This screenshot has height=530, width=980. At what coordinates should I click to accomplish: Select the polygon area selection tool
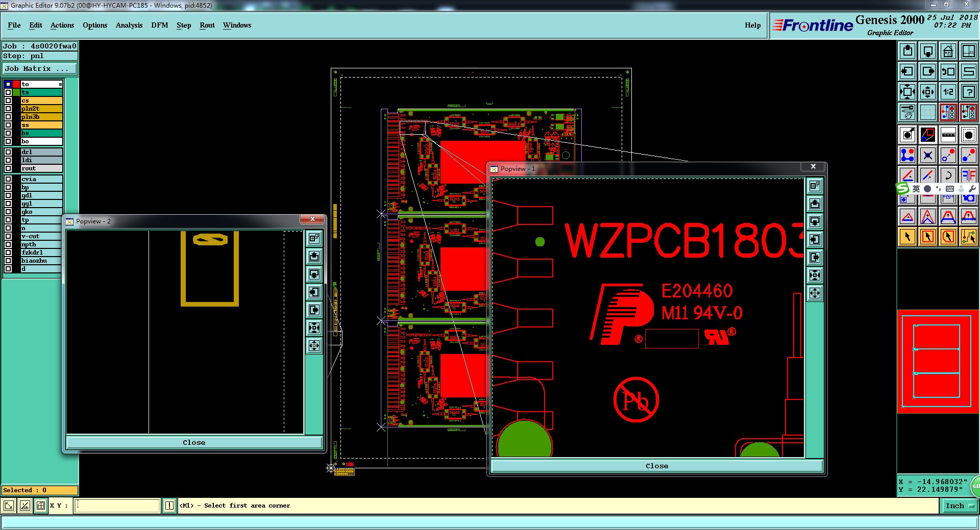click(948, 237)
